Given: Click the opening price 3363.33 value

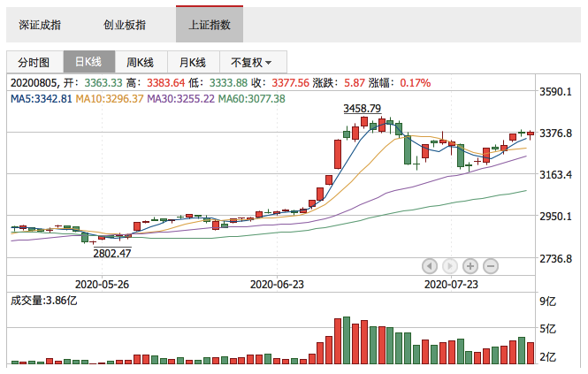Looking at the screenshot, I should [x=103, y=82].
